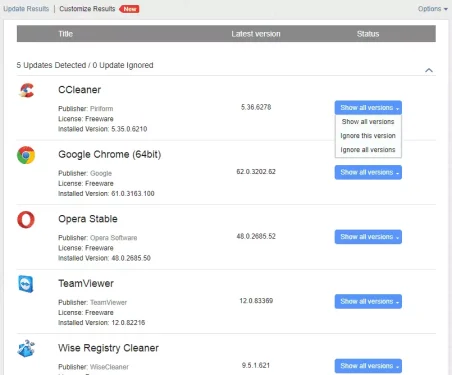The height and width of the screenshot is (375, 452).
Task: Click the TeamViewer application icon
Action: (26, 284)
